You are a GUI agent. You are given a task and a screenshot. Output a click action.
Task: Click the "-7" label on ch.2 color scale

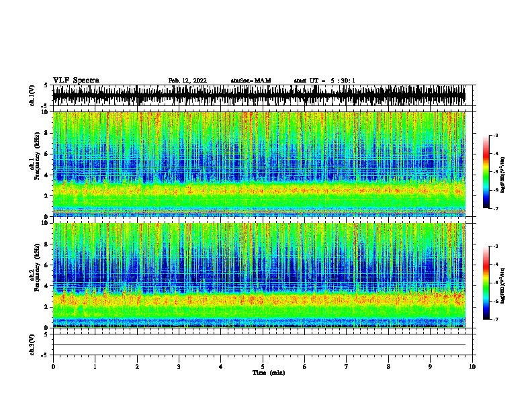[x=496, y=319]
